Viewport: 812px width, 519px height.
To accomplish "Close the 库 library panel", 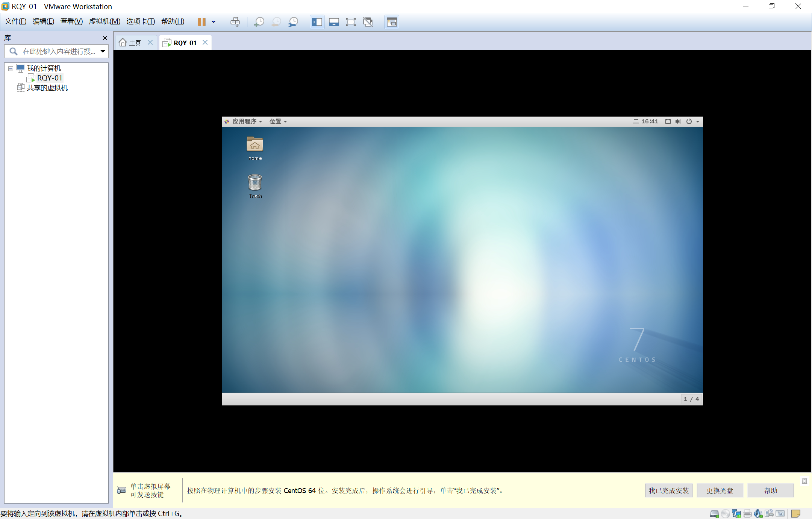I will point(105,38).
